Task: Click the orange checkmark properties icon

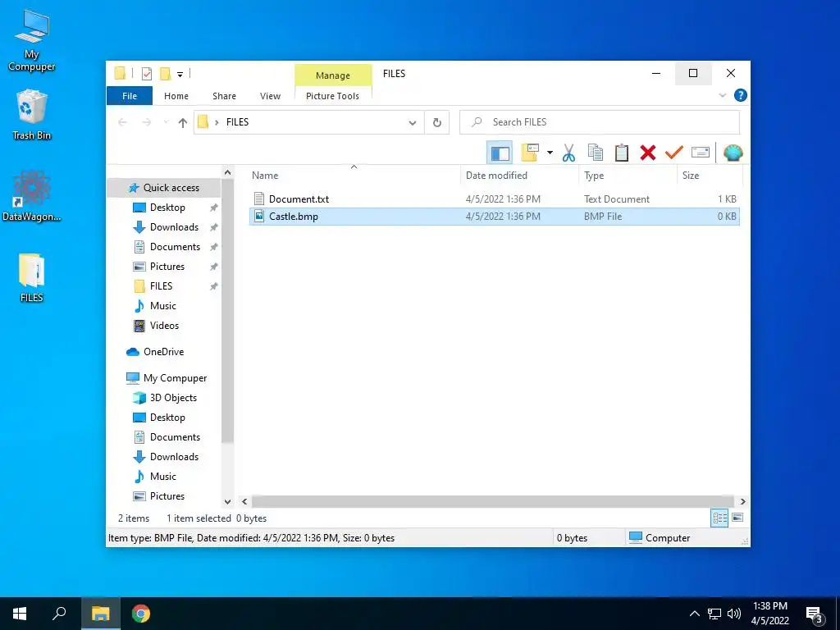Action: [x=674, y=153]
